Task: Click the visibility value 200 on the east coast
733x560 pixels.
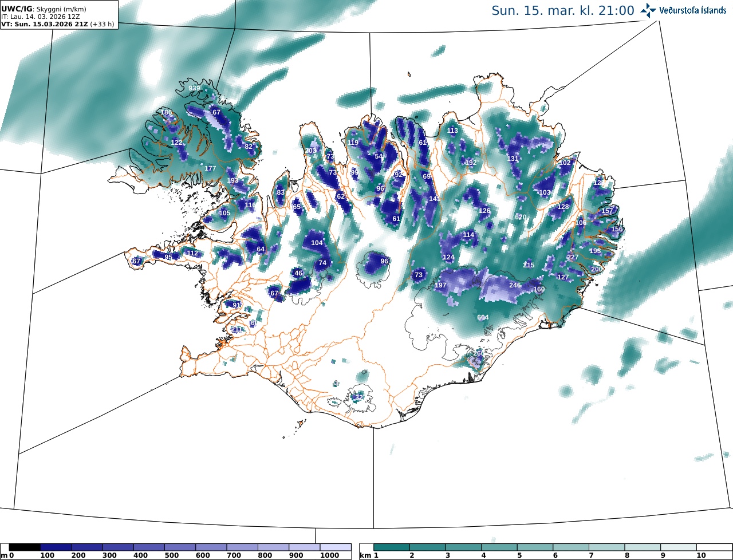Action: click(597, 269)
